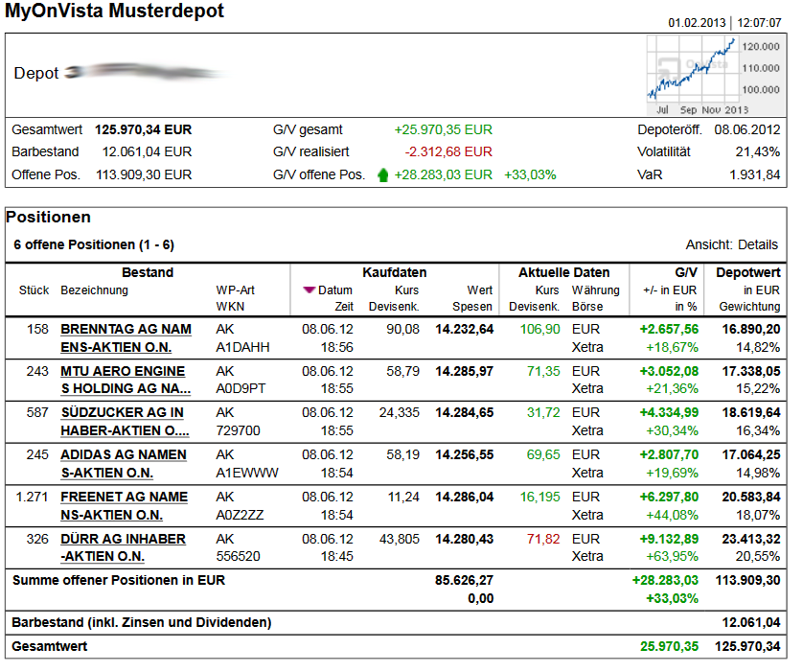Click the bottom Gesamtwert total 125.970,34
The image size is (803, 672).
click(747, 646)
